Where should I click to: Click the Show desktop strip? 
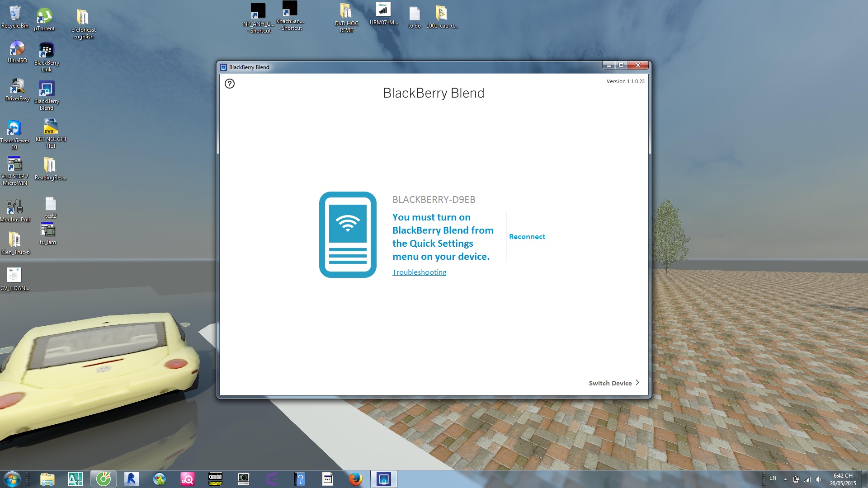864,479
